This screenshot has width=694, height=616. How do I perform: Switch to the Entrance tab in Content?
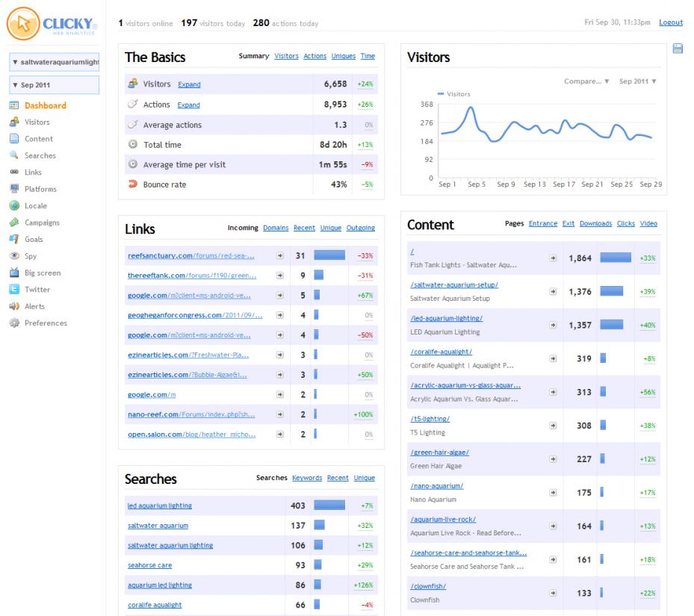coord(543,223)
